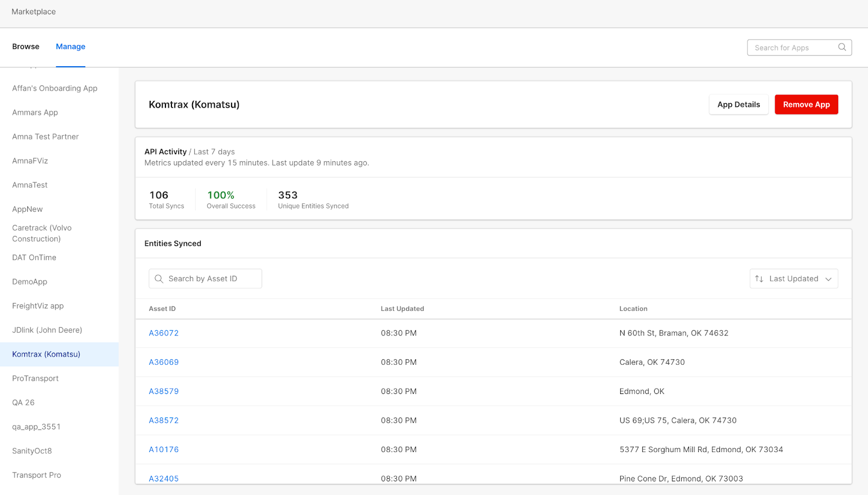The height and width of the screenshot is (495, 868).
Task: Open SanityOct8 in sidebar
Action: (32, 451)
